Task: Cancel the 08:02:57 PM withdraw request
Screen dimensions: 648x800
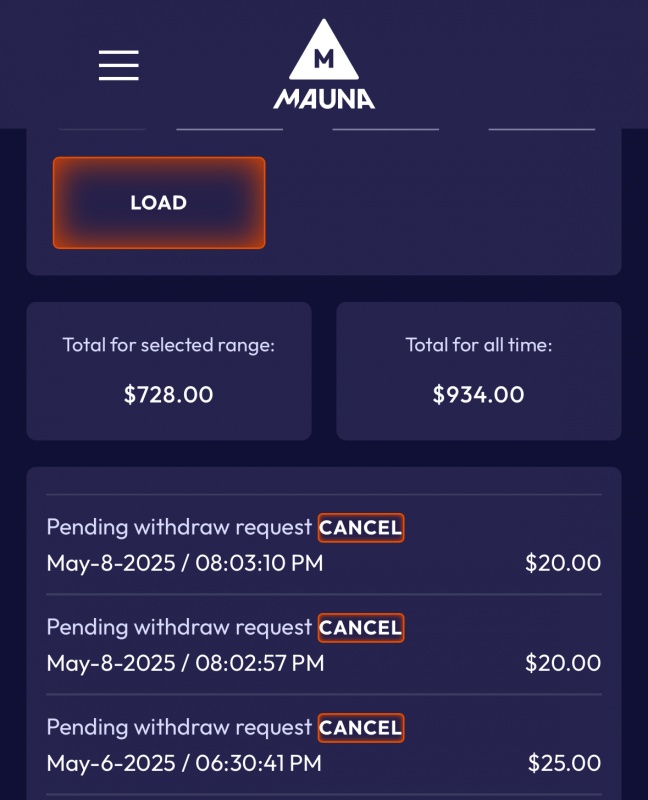Action: [x=361, y=628]
